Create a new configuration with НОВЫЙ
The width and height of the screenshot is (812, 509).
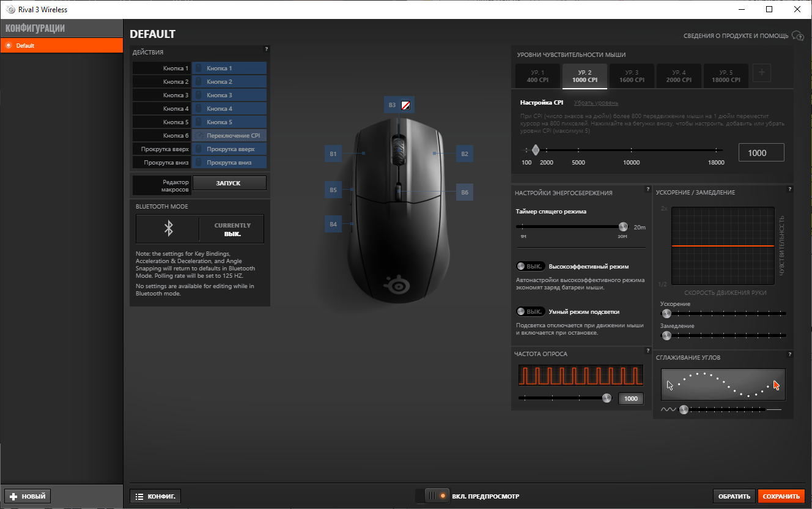pyautogui.click(x=28, y=496)
